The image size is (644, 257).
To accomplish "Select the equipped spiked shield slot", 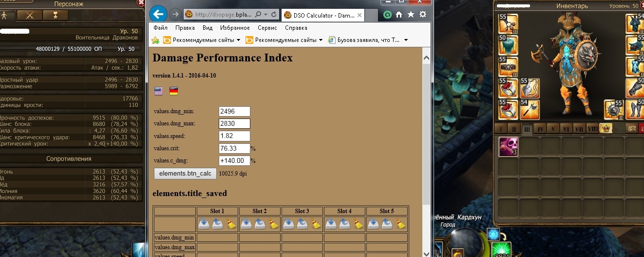I will click(x=614, y=110).
